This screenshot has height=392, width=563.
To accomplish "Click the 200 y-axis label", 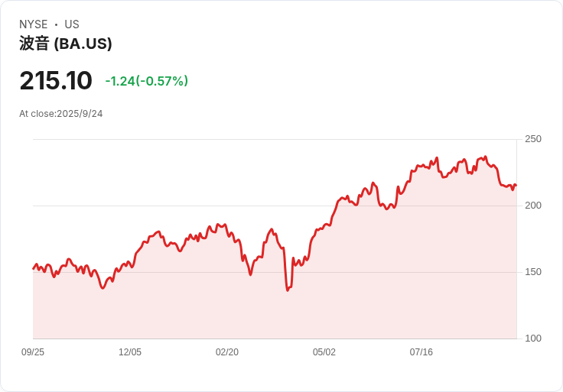I will coord(532,206).
